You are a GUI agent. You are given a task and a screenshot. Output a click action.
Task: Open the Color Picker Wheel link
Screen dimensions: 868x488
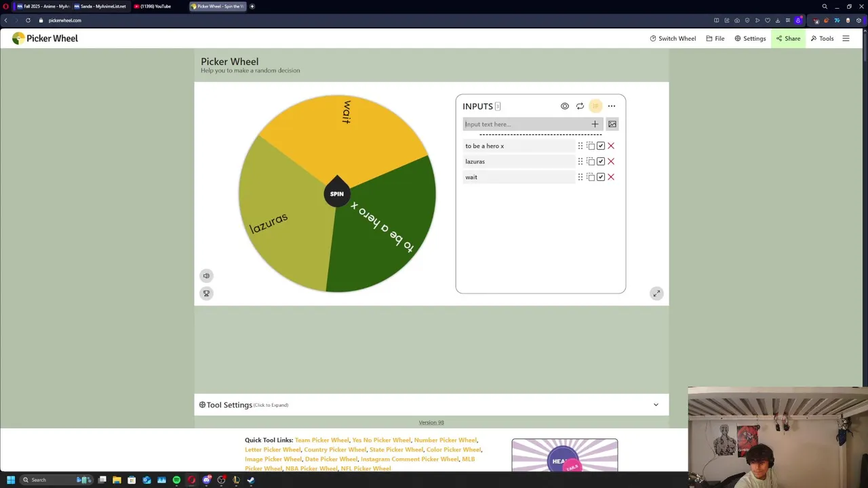[453, 450]
